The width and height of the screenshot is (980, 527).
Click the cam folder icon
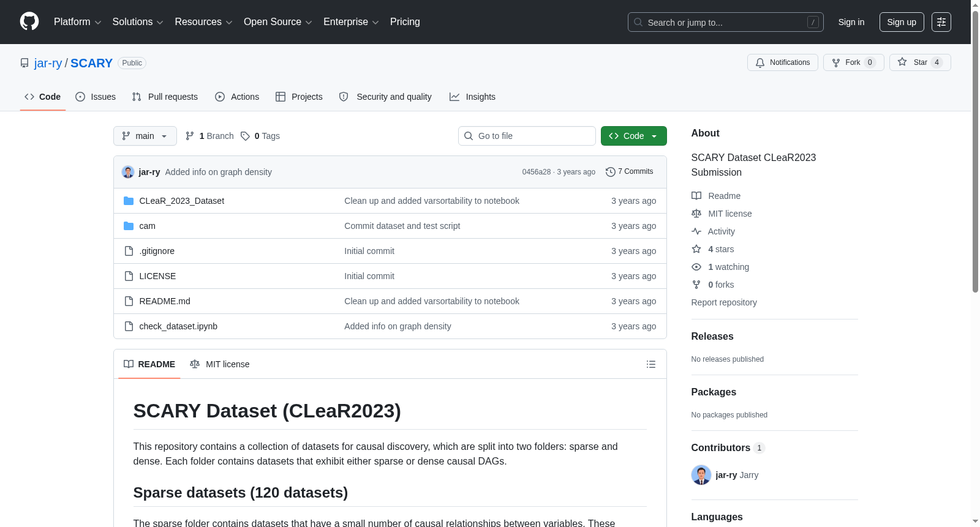[x=129, y=226]
